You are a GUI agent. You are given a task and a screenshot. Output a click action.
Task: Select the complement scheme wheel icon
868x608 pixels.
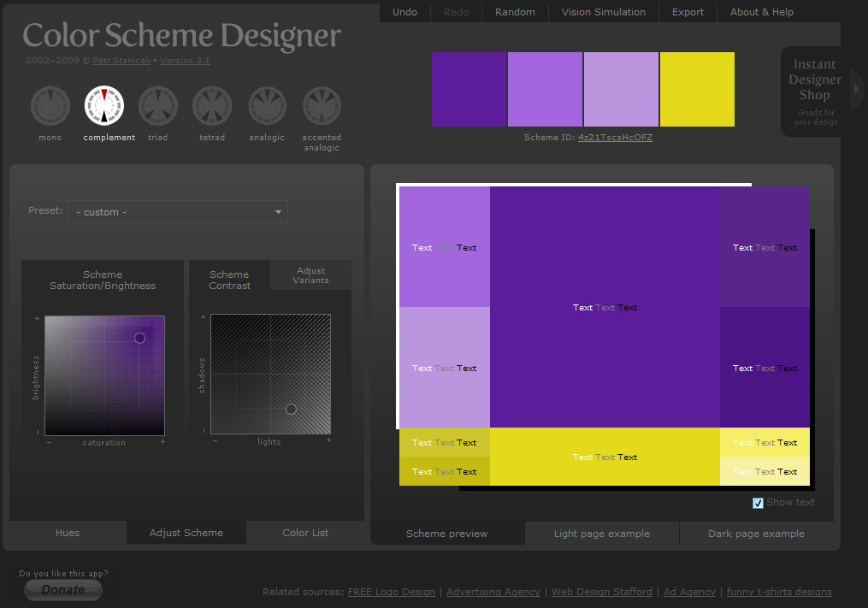[x=104, y=106]
